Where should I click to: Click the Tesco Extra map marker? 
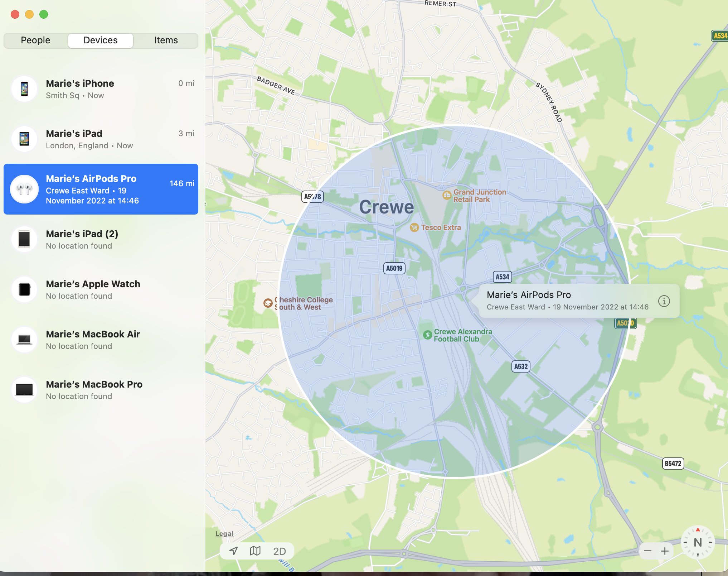[x=414, y=227]
